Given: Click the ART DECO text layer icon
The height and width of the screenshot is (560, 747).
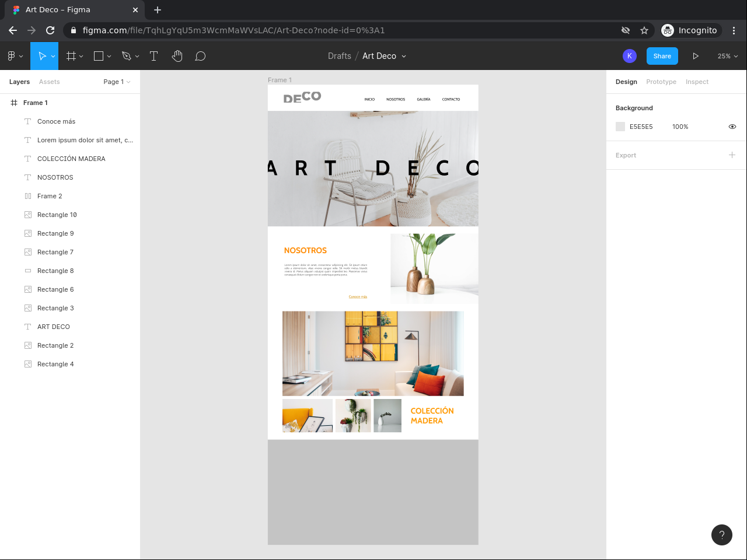Looking at the screenshot, I should pos(27,327).
